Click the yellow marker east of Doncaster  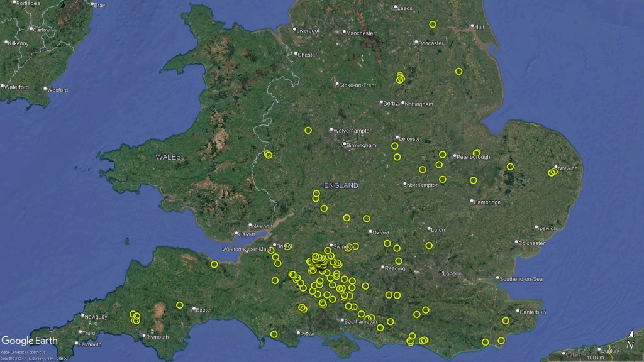[458, 72]
